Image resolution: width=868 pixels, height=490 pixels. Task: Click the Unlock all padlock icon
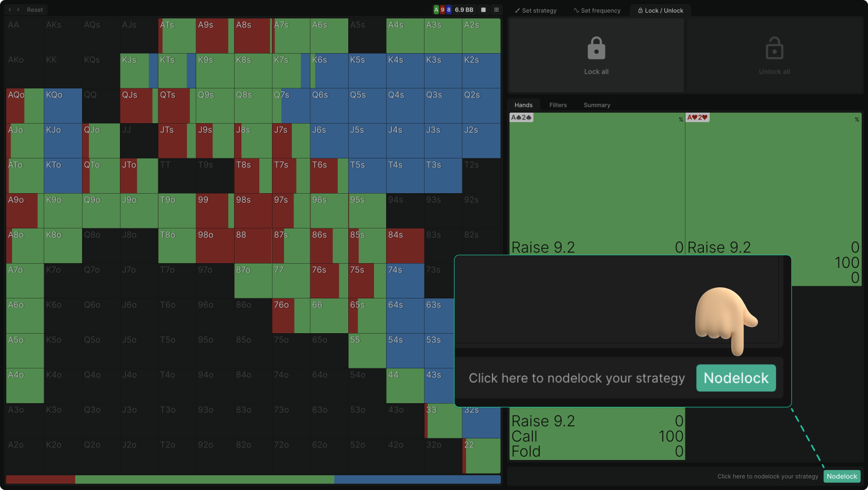(x=774, y=48)
